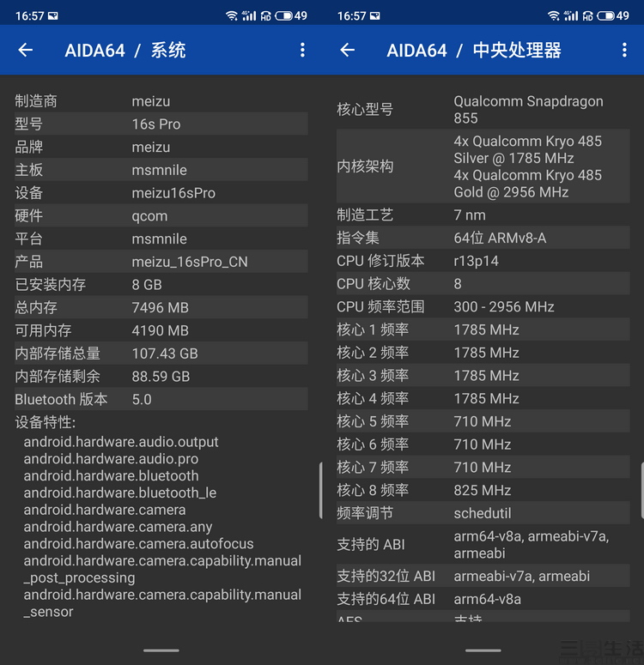This screenshot has height=665, width=644.
Task: Go back from the 系统 screen
Action: (26, 50)
